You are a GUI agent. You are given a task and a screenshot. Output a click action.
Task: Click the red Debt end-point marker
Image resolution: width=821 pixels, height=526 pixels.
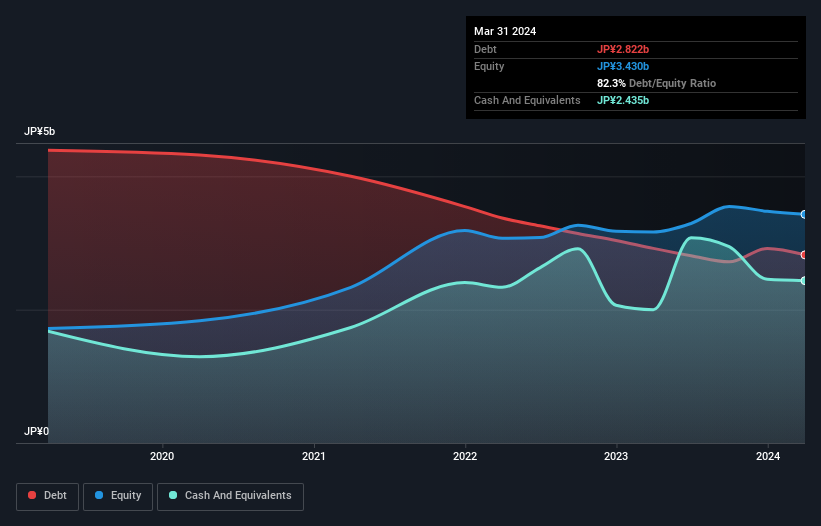point(804,255)
